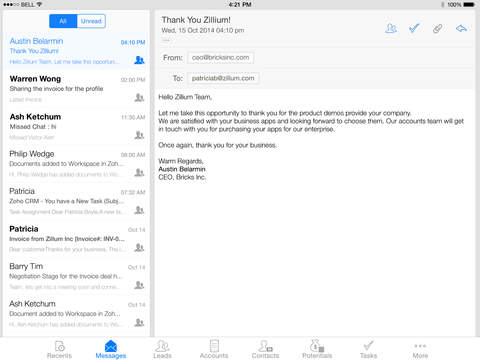Click the add contact icon in the message header

click(391, 28)
